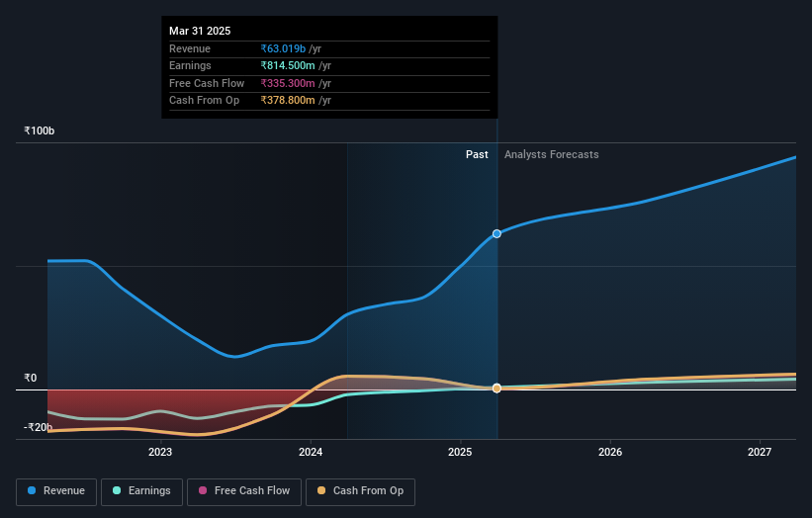This screenshot has width=812, height=518.
Task: Click the ₹814.500m earnings value
Action: point(288,65)
